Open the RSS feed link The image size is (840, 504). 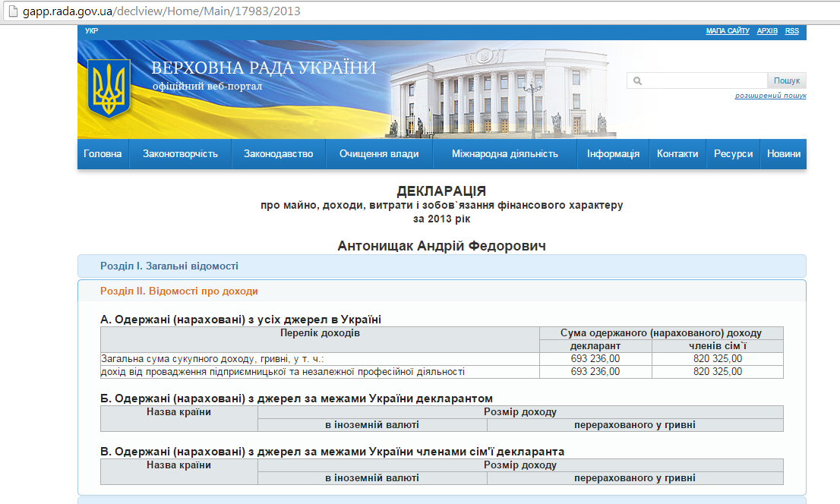click(x=791, y=31)
